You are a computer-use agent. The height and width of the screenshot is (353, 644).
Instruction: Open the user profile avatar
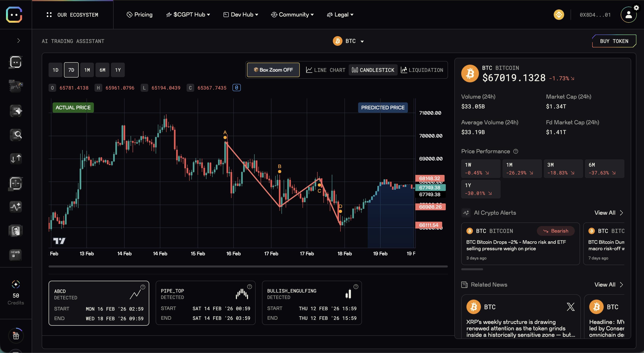tap(628, 15)
